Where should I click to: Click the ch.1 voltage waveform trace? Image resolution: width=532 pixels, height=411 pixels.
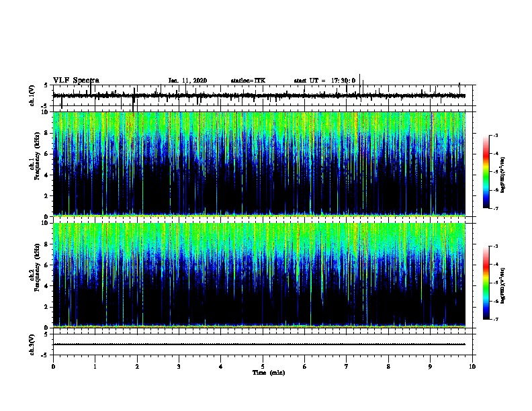tap(259, 95)
